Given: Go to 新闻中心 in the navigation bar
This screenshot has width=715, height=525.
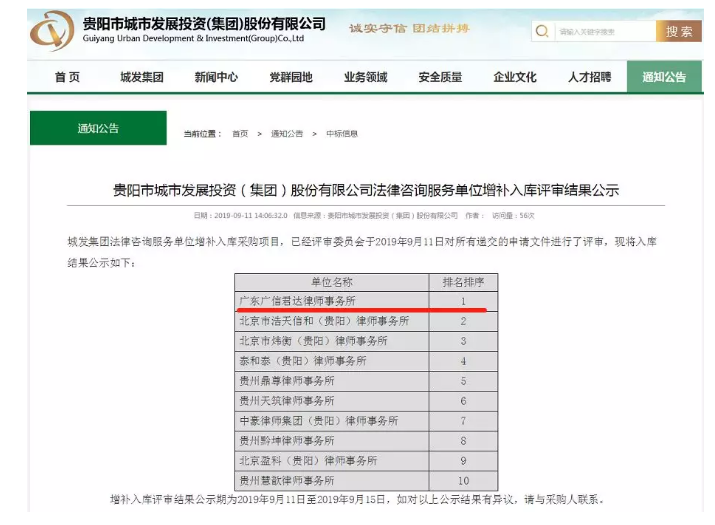Looking at the screenshot, I should pyautogui.click(x=216, y=78).
